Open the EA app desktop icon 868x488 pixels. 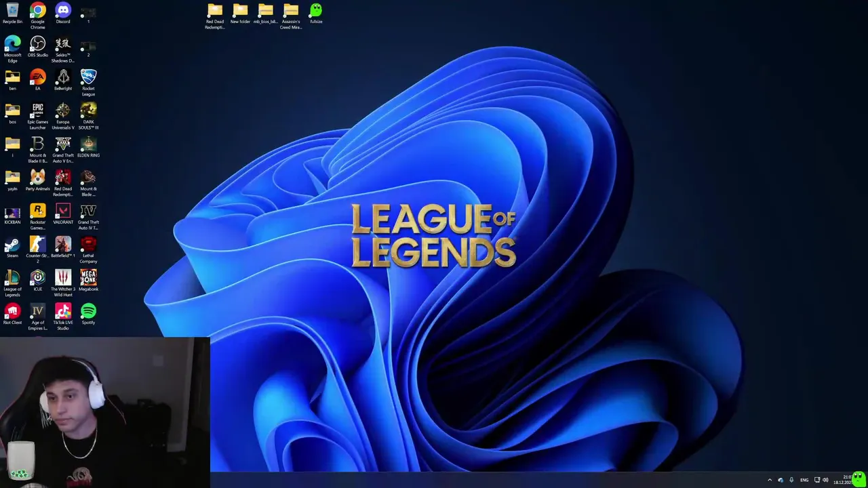[x=37, y=80]
